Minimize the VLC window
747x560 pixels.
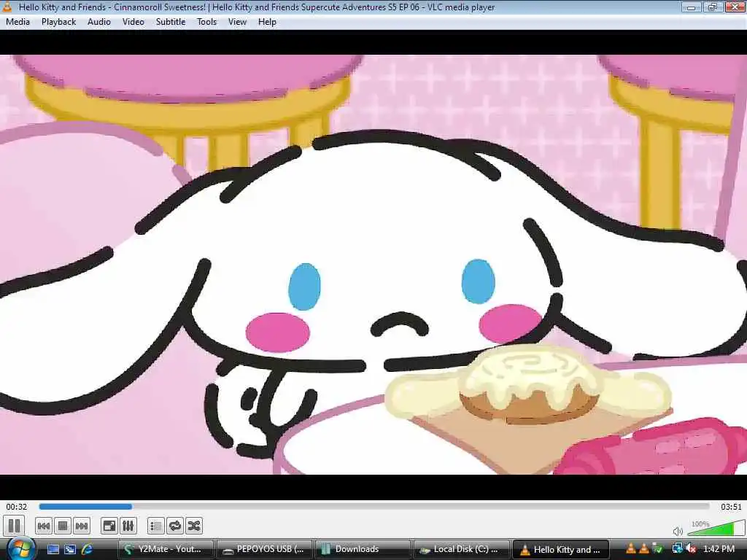pos(691,7)
